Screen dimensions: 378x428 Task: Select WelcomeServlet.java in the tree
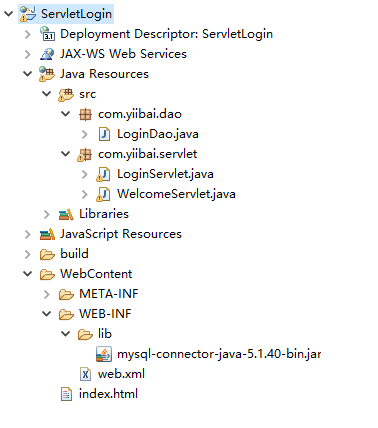click(176, 194)
